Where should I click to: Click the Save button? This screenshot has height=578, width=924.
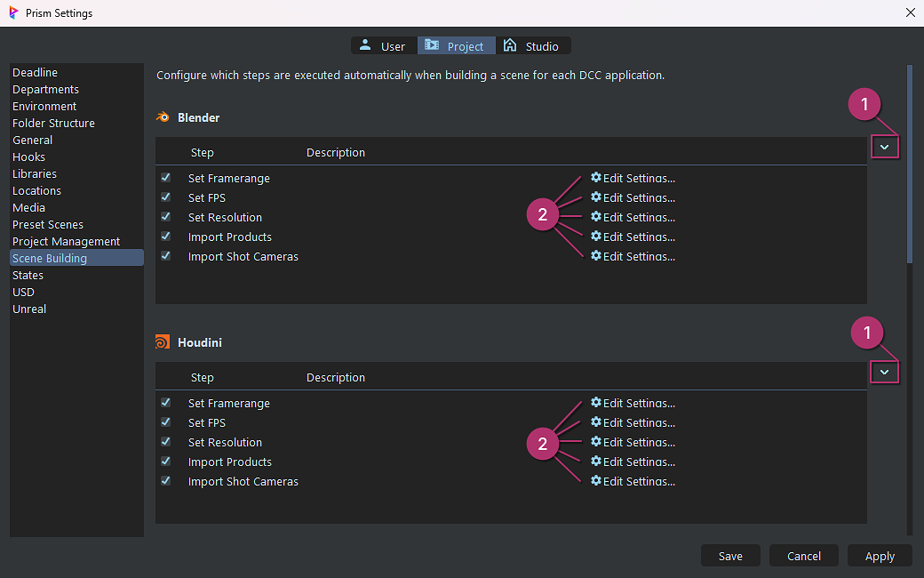(x=730, y=556)
